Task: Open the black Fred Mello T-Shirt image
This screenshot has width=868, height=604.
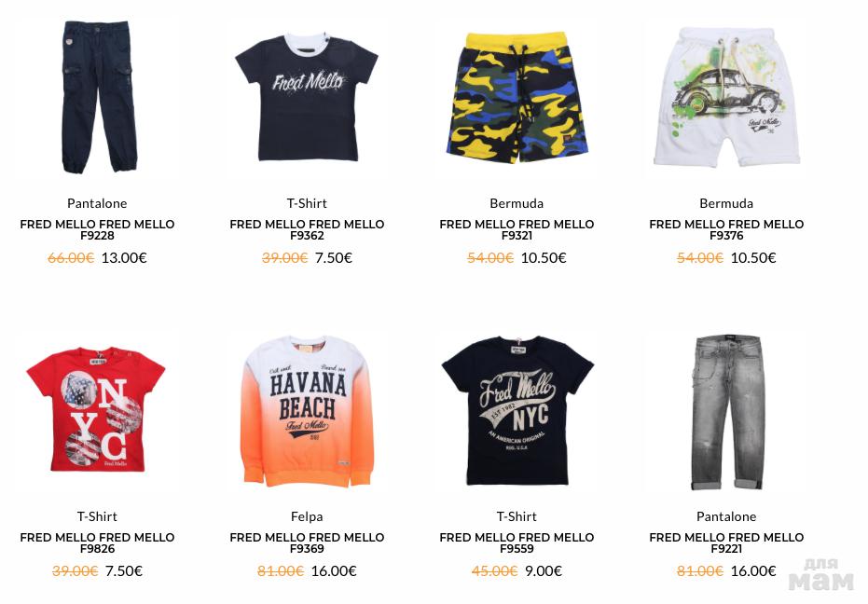Action: tap(307, 98)
